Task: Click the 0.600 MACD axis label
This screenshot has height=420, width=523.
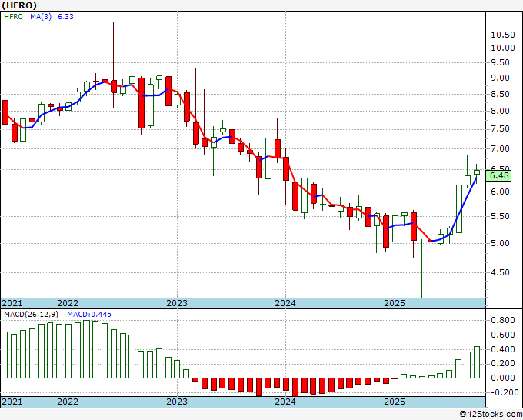Action: (503, 335)
